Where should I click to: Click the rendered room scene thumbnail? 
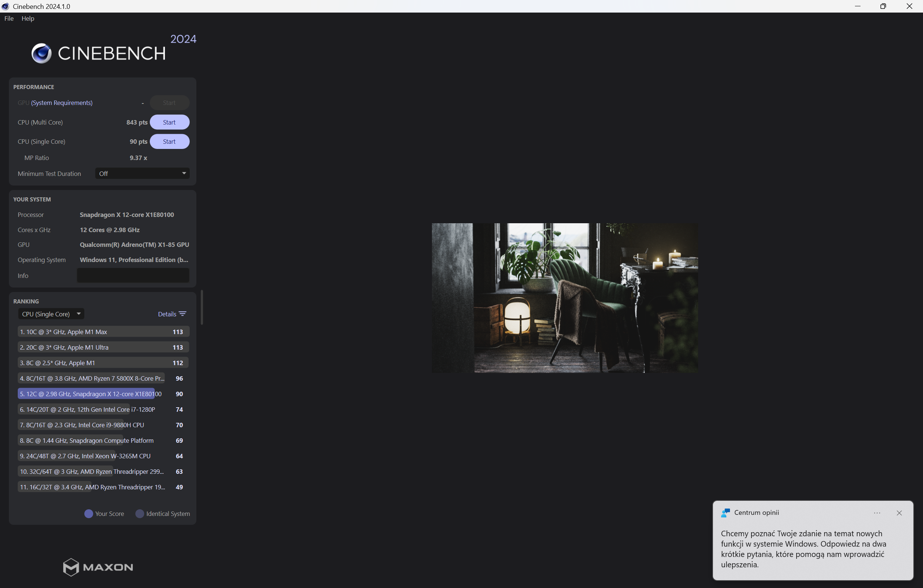tap(565, 298)
